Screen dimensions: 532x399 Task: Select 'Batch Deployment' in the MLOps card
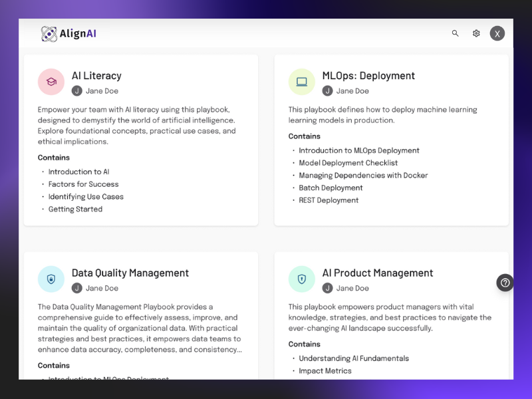[331, 188]
